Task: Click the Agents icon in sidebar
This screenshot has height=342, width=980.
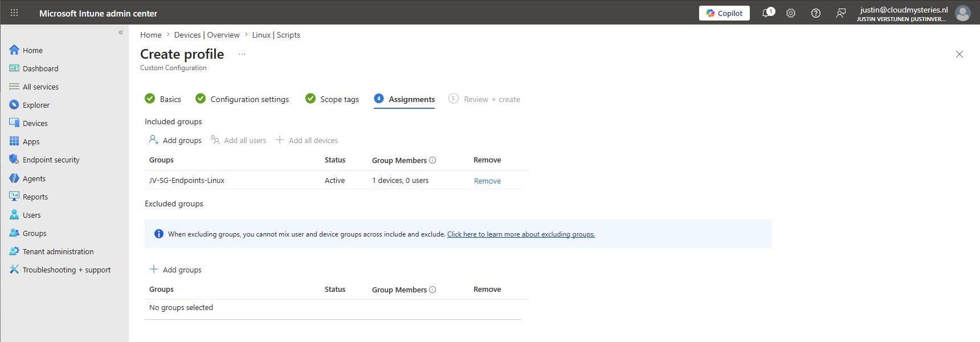Action: pos(14,178)
